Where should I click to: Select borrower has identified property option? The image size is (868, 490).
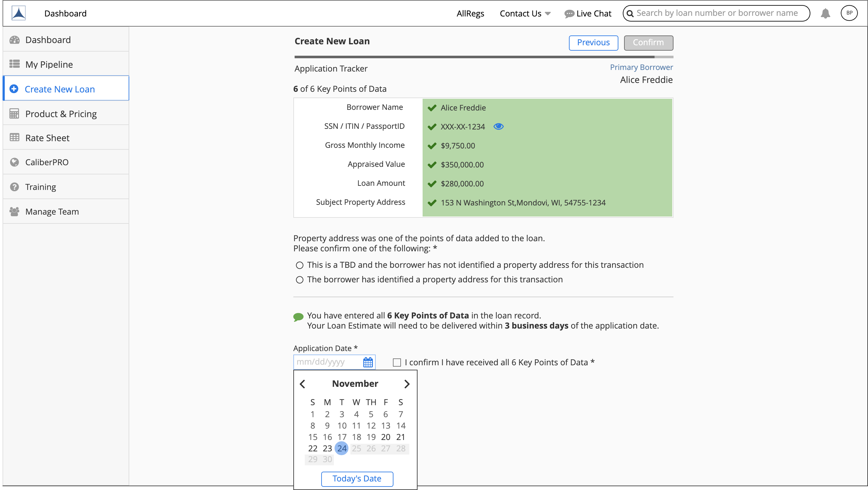[300, 280]
